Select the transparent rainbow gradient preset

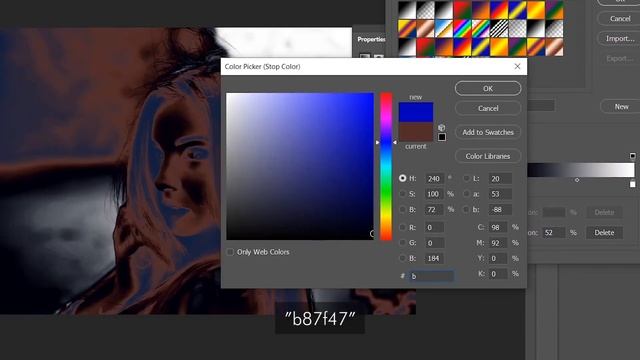pos(480,29)
